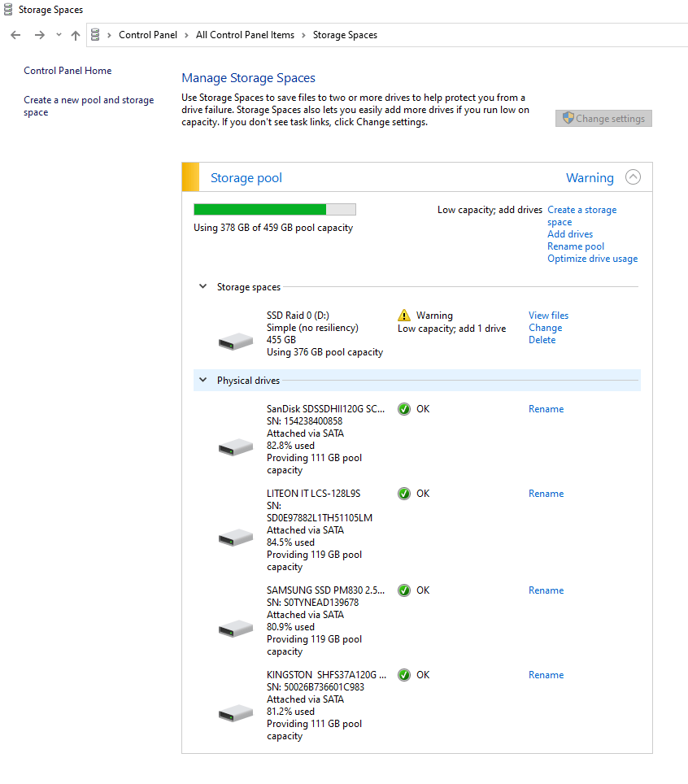The height and width of the screenshot is (784, 688).
Task: Open Optimize drive usage
Action: [592, 258]
